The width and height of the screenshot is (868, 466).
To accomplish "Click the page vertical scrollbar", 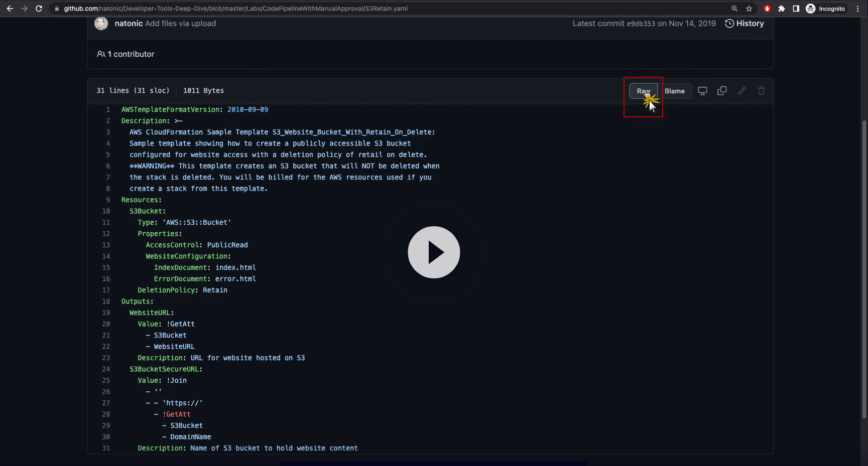I will tap(864, 268).
